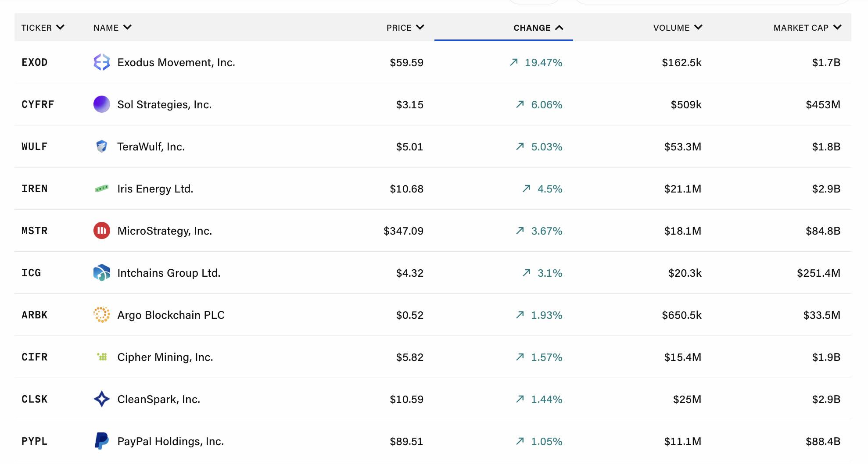Image resolution: width=868 pixels, height=464 pixels.
Task: Click the $650.5k volume value
Action: [x=682, y=315]
